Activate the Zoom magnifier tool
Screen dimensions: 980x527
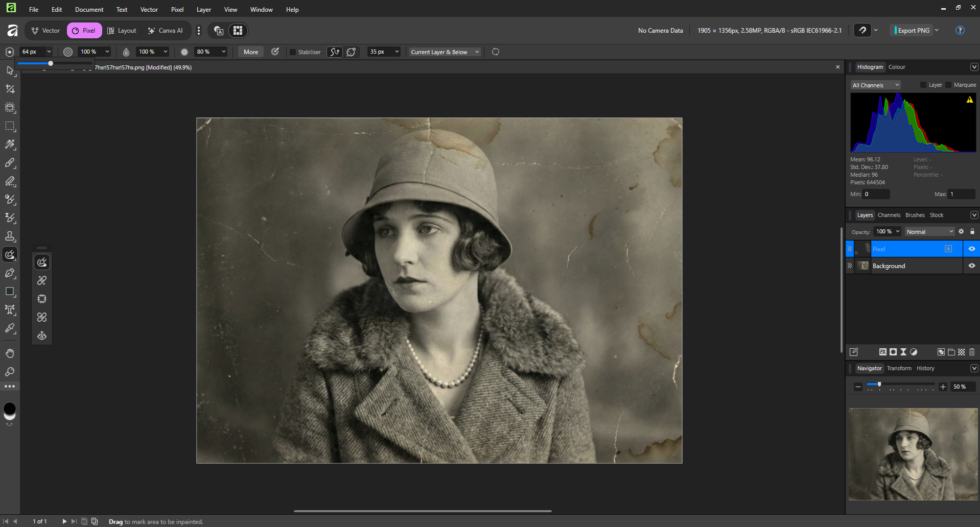(x=10, y=372)
